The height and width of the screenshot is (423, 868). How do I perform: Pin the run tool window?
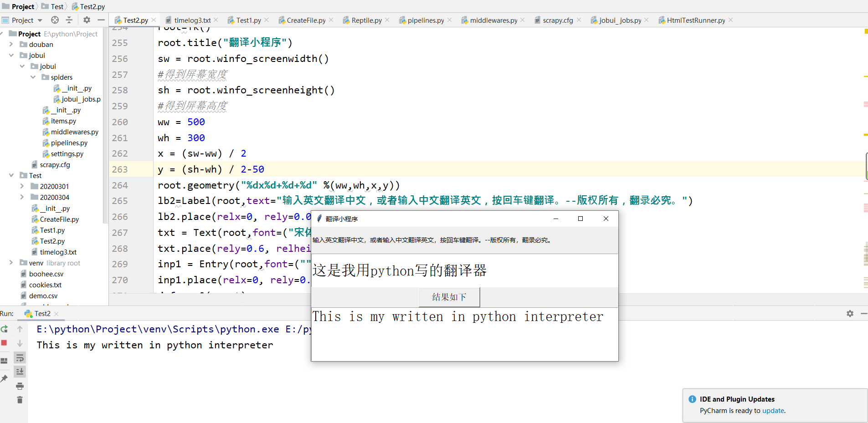tap(5, 378)
